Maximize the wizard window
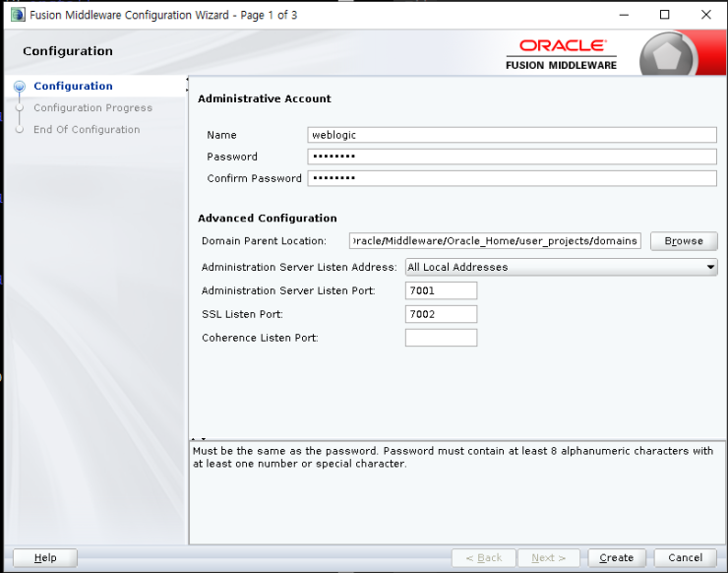 click(x=665, y=15)
